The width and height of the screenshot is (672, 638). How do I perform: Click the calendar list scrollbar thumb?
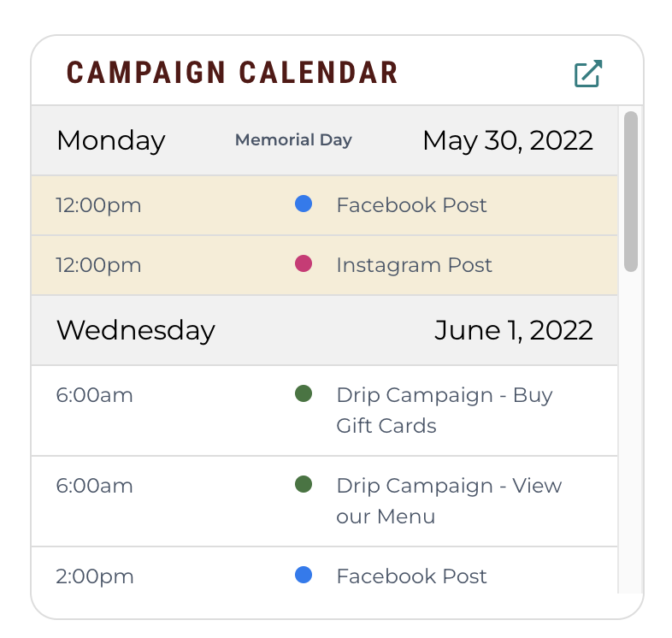click(631, 192)
